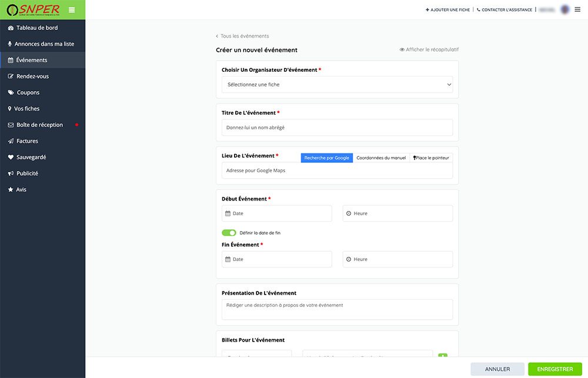
Task: Click the sidebar hamburger icon beside SNPER logo
Action: pyautogui.click(x=72, y=9)
